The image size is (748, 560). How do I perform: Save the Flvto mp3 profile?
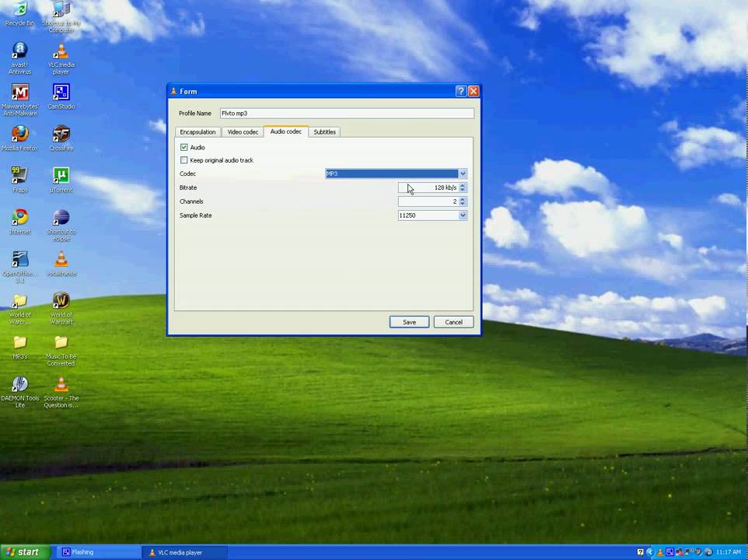coord(409,322)
